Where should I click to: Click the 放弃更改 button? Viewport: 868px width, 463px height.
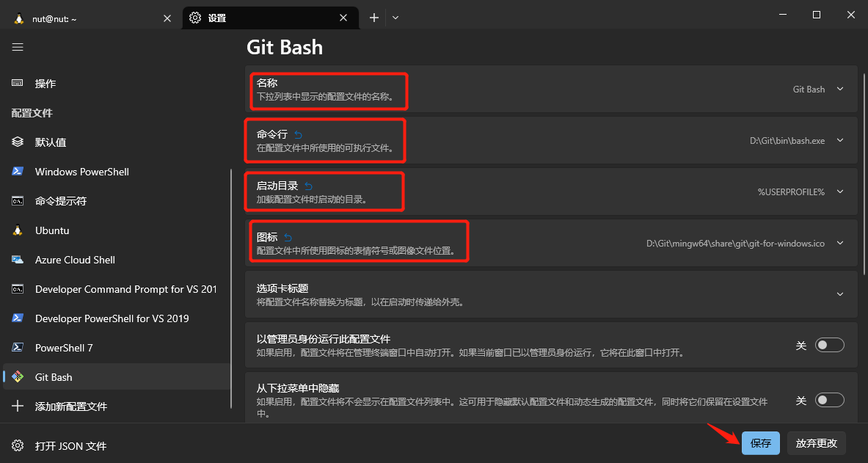[x=817, y=443]
